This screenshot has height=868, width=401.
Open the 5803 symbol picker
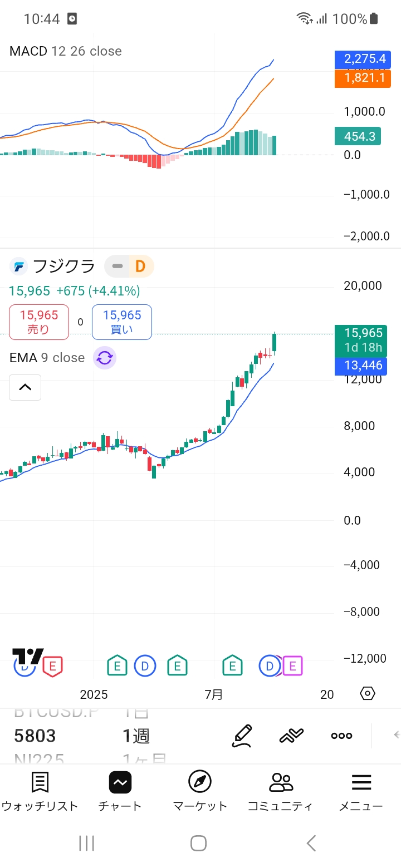35,736
